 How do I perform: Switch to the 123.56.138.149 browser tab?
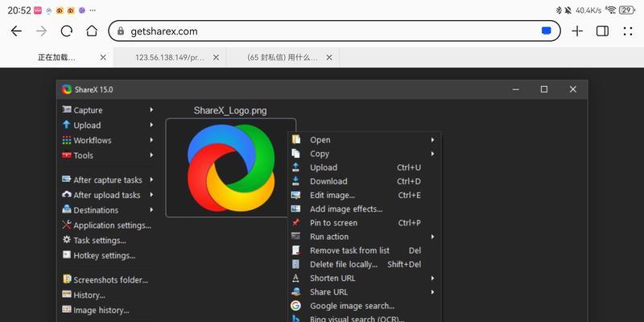170,58
